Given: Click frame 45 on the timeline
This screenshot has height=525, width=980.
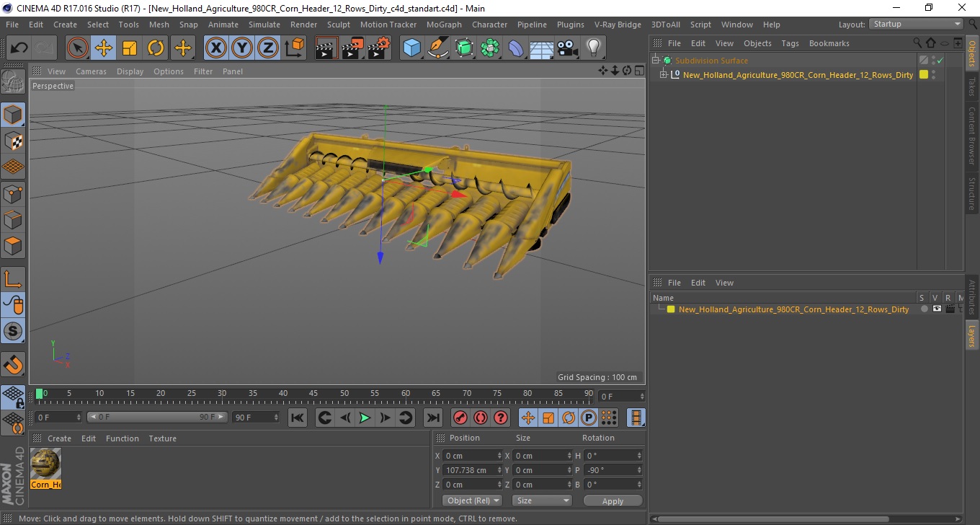Looking at the screenshot, I should click(x=314, y=394).
